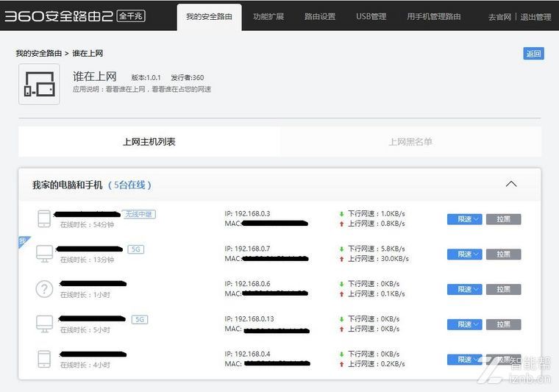Blacklist device 192.168.0.3 with 拉黑
This screenshot has height=392, width=559.
coord(503,219)
